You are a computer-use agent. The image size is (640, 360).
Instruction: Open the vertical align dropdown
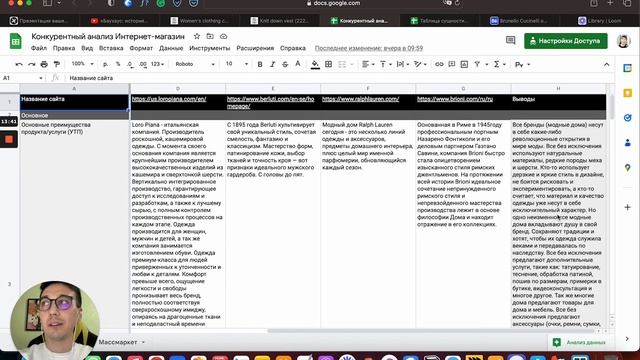385,64
